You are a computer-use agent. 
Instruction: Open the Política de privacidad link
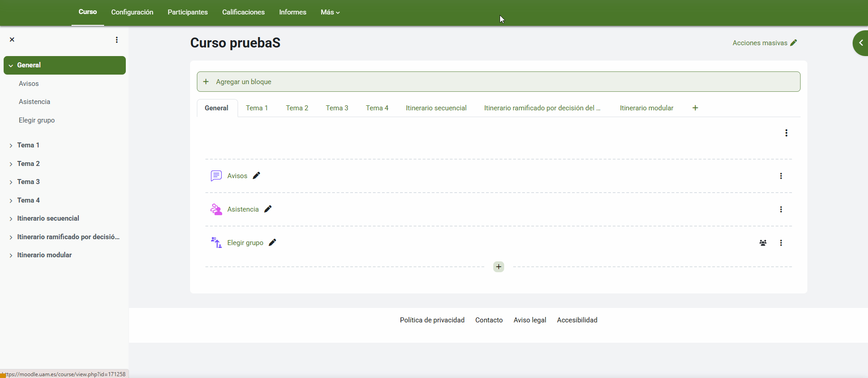[x=432, y=320]
